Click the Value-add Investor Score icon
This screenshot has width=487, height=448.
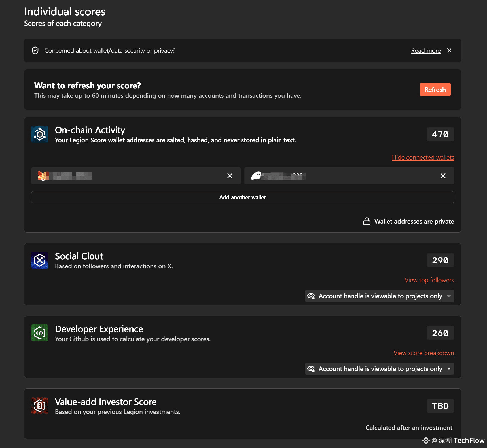40,406
